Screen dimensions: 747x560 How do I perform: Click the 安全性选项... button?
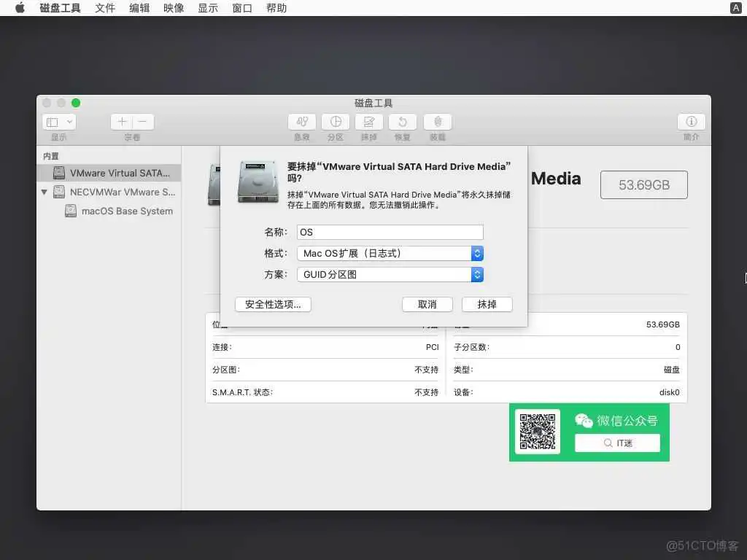point(273,304)
